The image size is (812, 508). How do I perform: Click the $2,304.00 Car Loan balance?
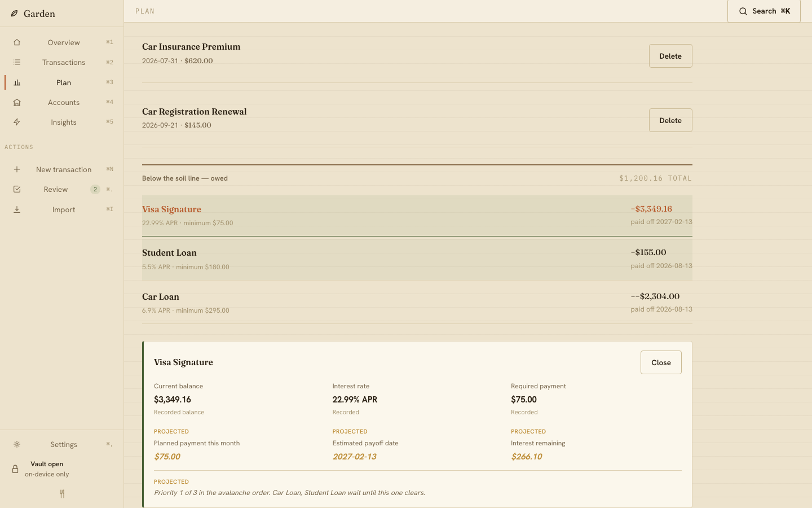[x=655, y=296]
